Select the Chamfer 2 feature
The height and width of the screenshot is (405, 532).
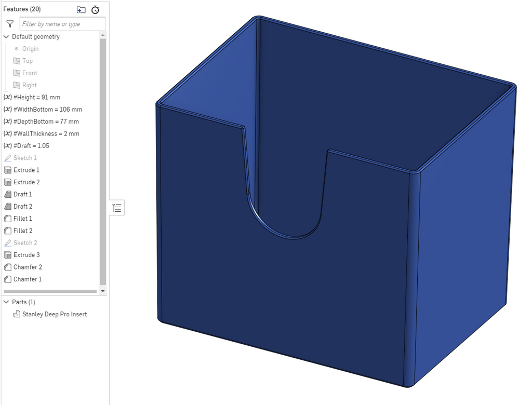click(x=28, y=267)
